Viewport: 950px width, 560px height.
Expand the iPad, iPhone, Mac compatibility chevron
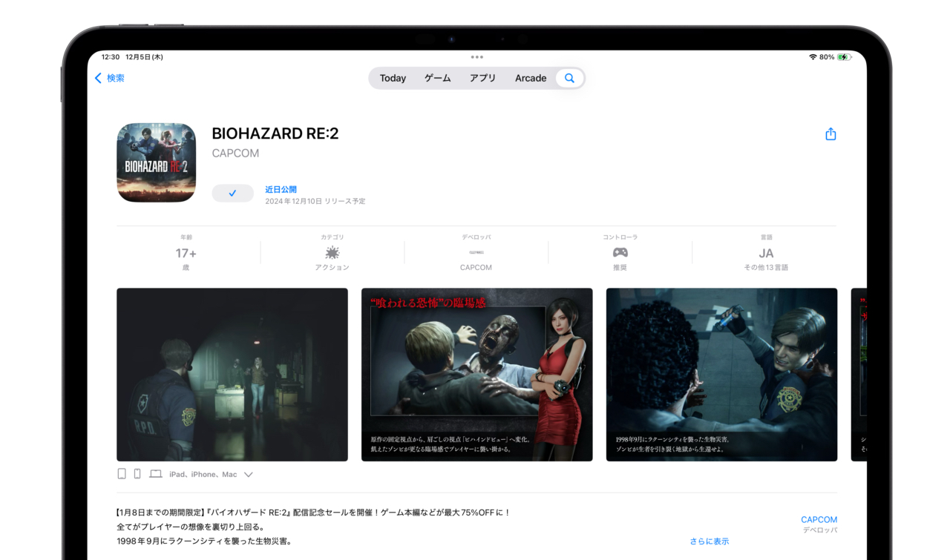pyautogui.click(x=248, y=475)
